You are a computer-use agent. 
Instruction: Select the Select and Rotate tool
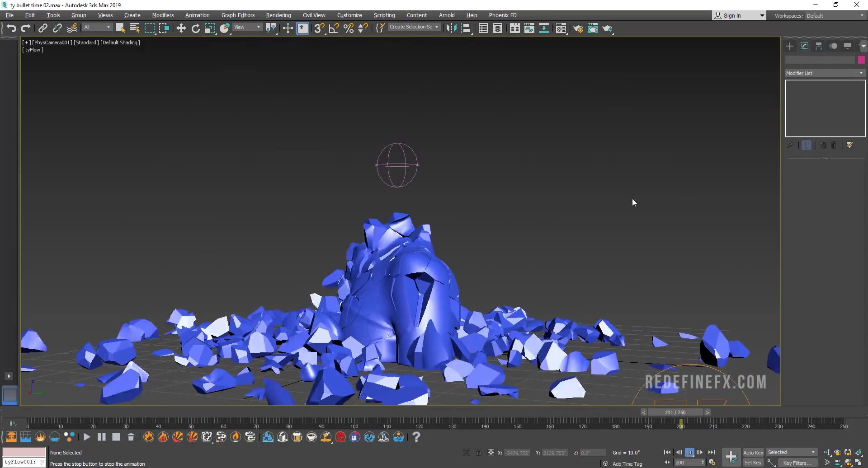pyautogui.click(x=196, y=28)
